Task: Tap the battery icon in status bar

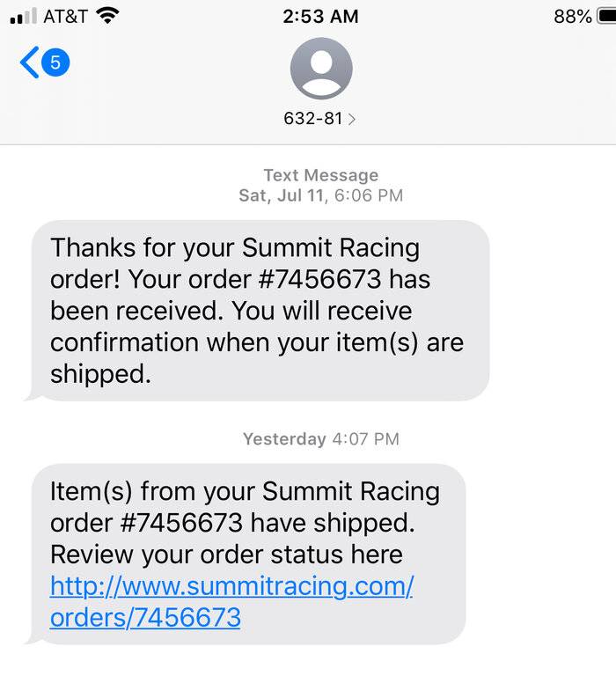Action: pos(607,16)
